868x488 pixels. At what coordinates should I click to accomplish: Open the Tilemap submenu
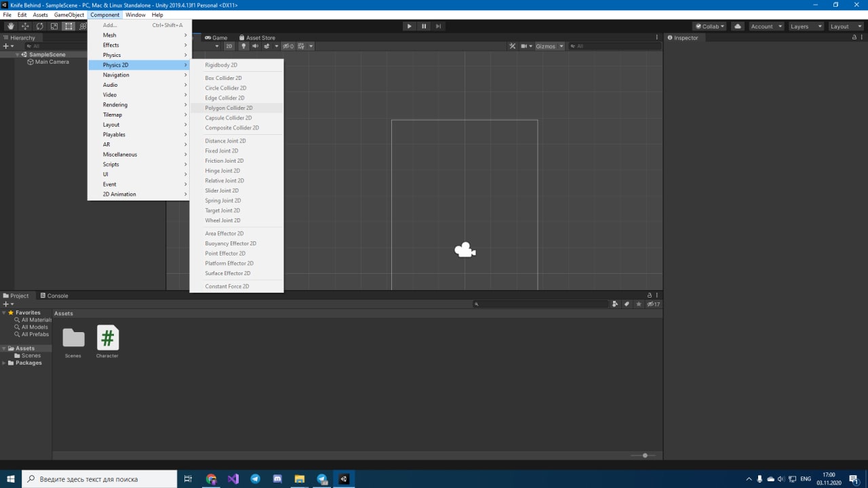pos(140,115)
